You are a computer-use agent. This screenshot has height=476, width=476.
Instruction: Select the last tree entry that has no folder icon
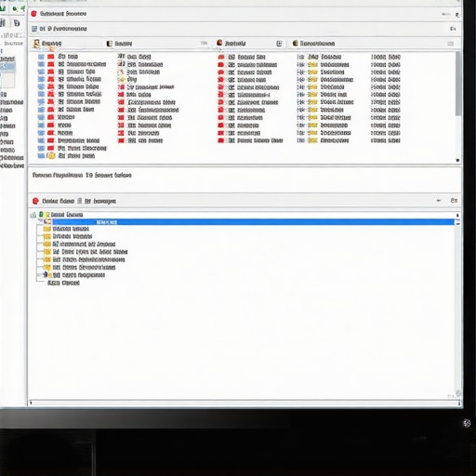63,283
